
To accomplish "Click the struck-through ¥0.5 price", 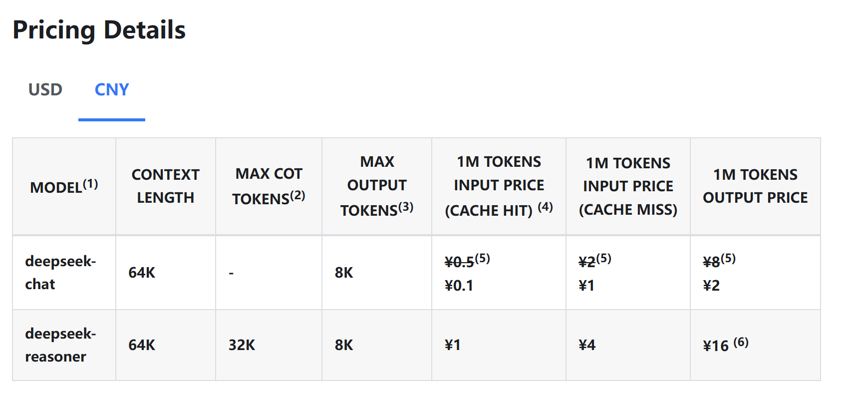I will tap(459, 262).
